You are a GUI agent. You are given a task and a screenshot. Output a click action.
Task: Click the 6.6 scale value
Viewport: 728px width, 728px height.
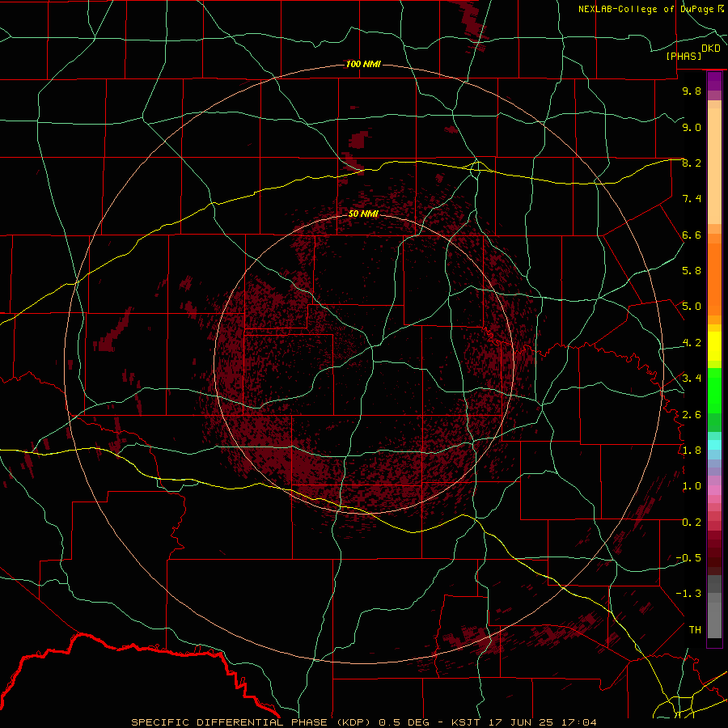(692, 235)
